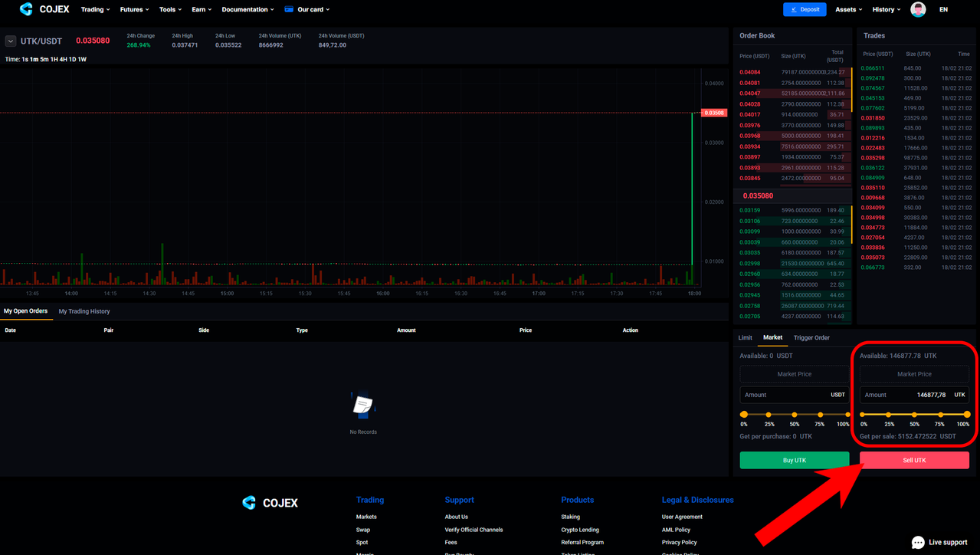Set sell slider to 50%
This screenshot has width=980, height=555.
(x=915, y=415)
